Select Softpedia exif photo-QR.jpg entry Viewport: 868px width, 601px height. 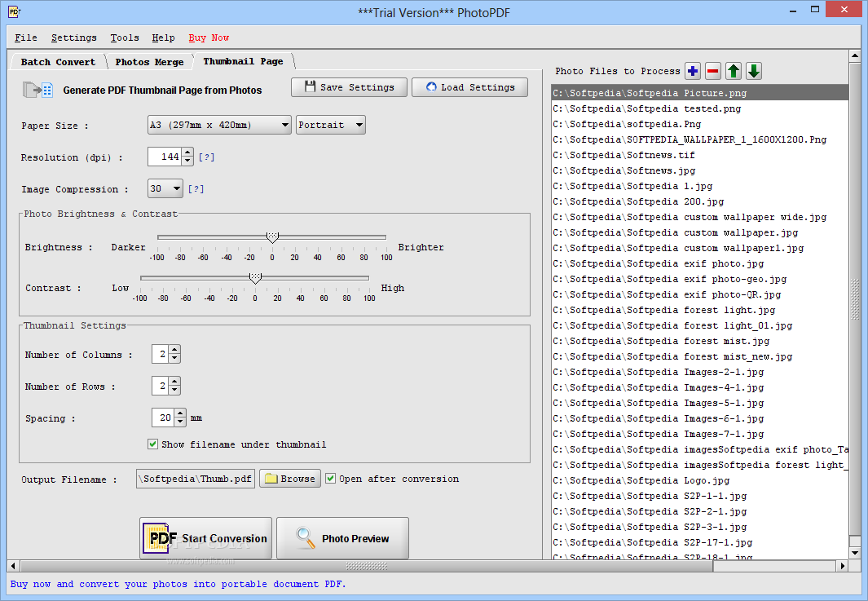point(700,294)
